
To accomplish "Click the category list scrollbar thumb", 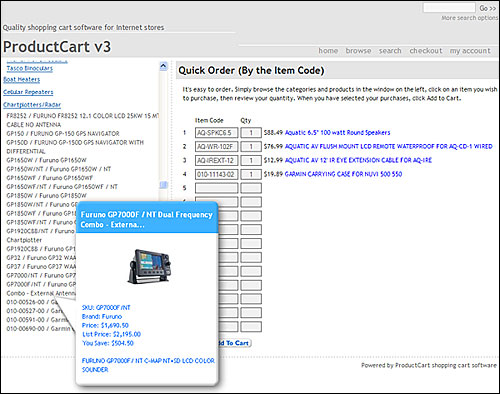I will click(163, 185).
